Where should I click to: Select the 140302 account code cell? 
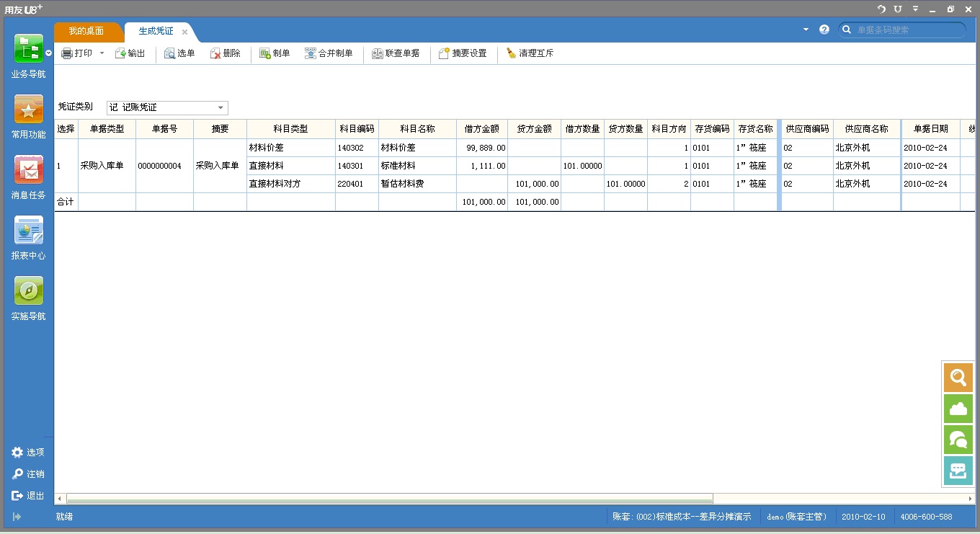357,148
